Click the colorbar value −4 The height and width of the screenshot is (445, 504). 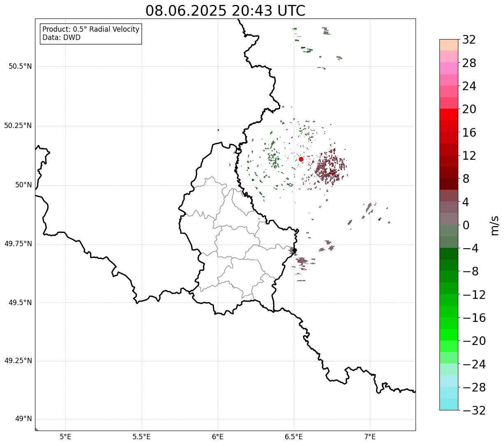pyautogui.click(x=470, y=248)
